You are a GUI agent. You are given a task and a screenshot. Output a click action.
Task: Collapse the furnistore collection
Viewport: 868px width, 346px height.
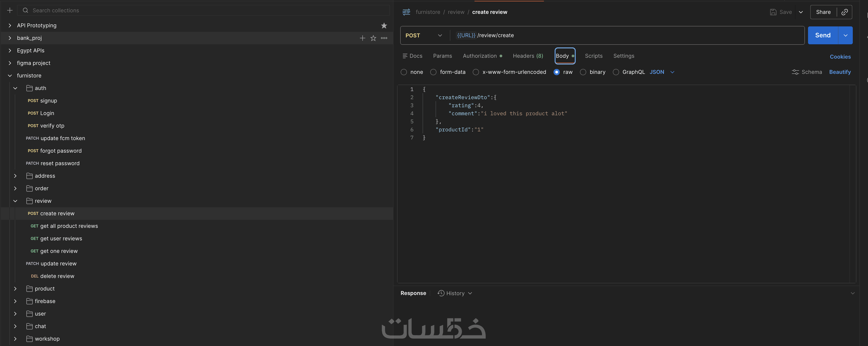(10, 75)
